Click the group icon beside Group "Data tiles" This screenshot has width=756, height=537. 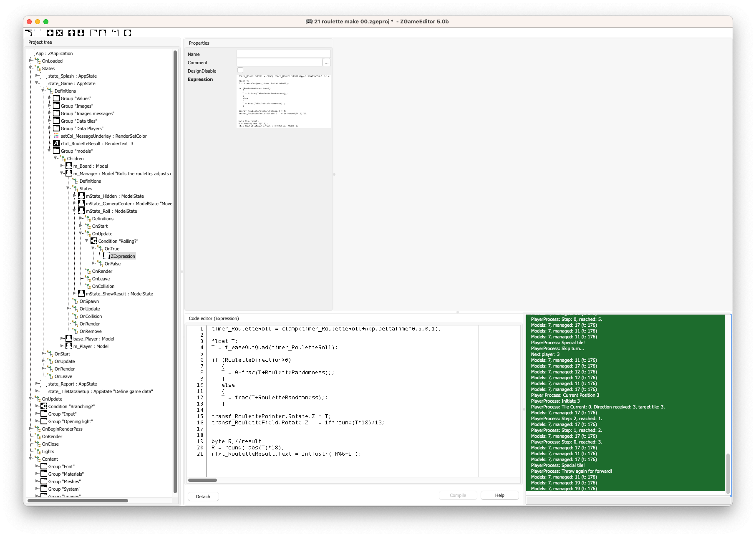point(56,121)
